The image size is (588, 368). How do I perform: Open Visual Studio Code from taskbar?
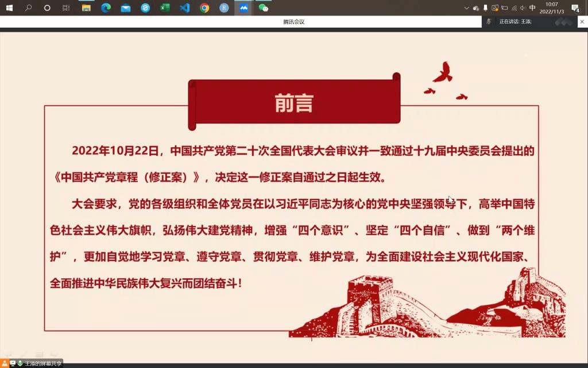[x=184, y=8]
